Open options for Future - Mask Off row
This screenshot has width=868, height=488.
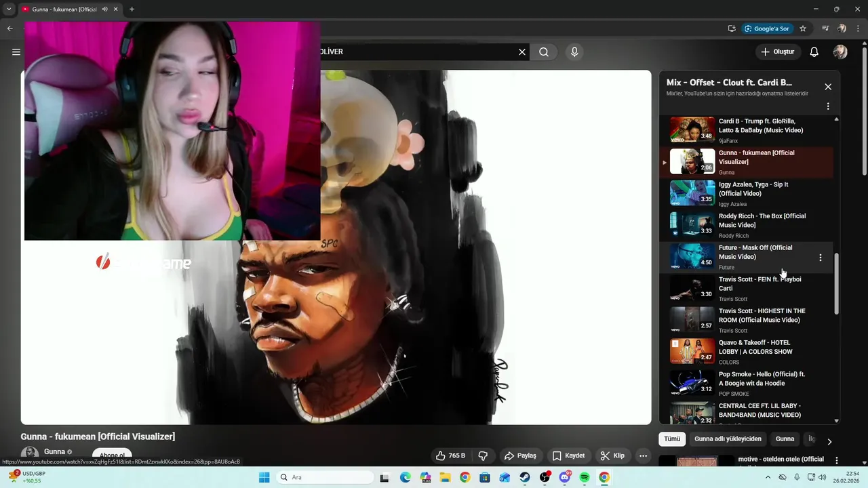(820, 258)
